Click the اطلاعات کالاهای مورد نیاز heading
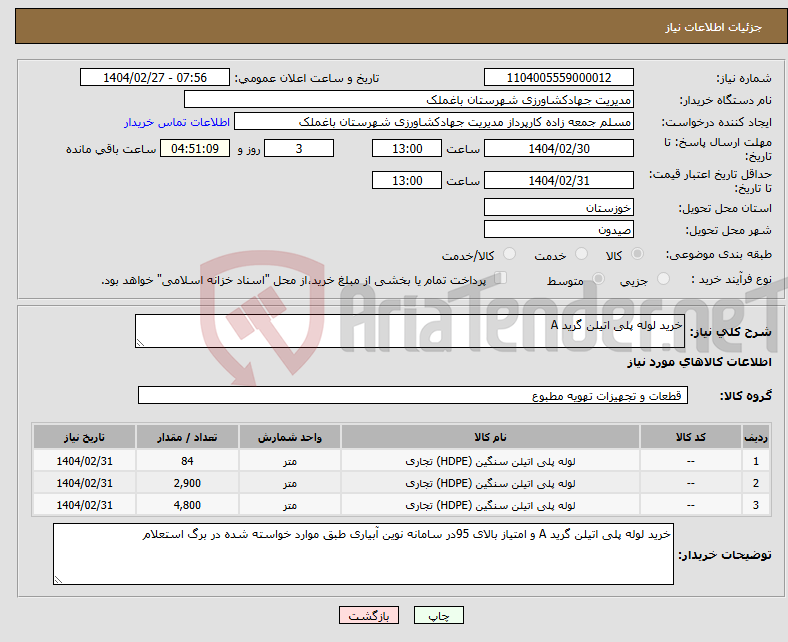The image size is (788, 642). pyautogui.click(x=699, y=362)
